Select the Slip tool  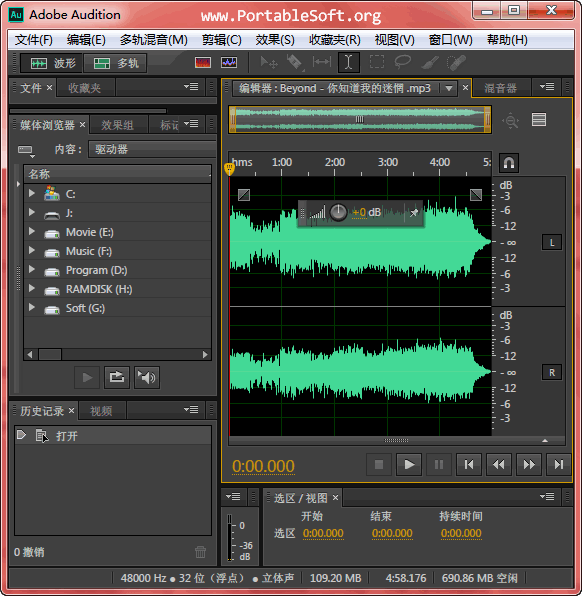point(322,62)
